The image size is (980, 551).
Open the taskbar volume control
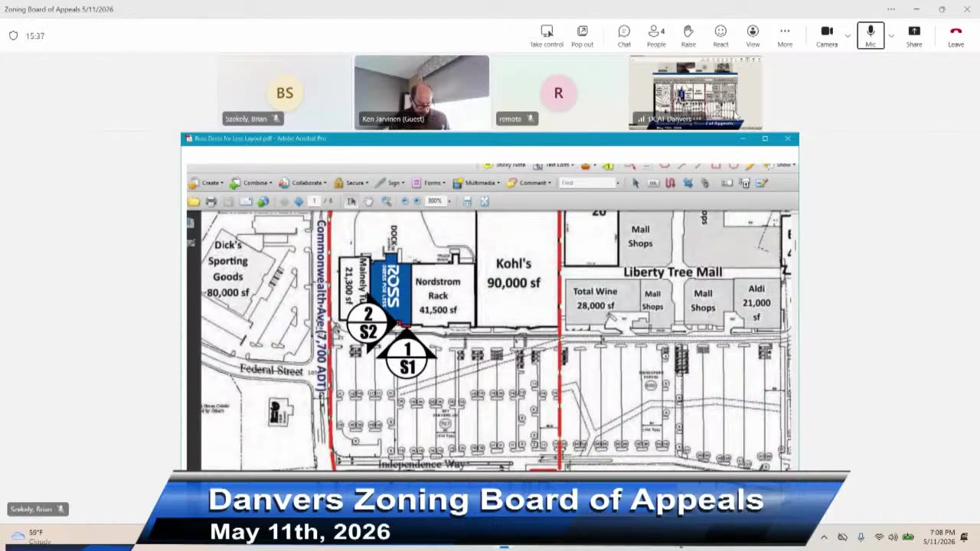pos(893,537)
